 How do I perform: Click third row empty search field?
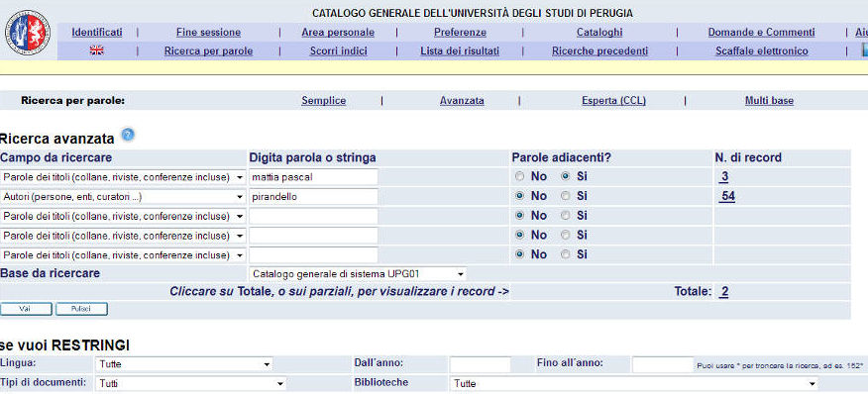313,216
